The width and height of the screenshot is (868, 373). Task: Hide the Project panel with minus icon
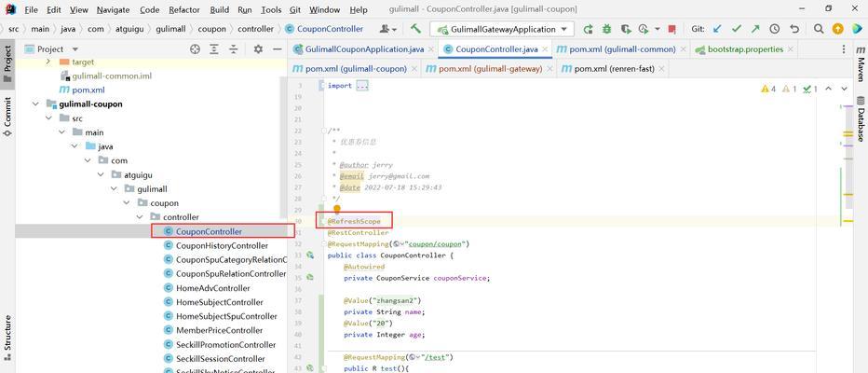pyautogui.click(x=278, y=49)
